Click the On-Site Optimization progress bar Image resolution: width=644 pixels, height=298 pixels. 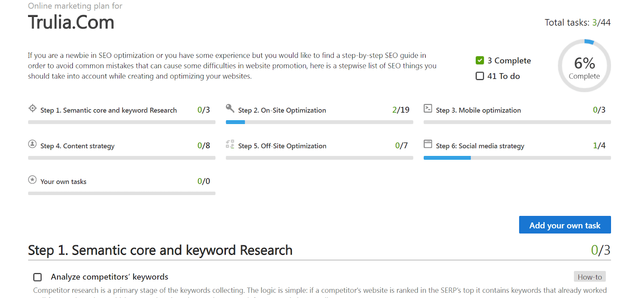point(320,122)
